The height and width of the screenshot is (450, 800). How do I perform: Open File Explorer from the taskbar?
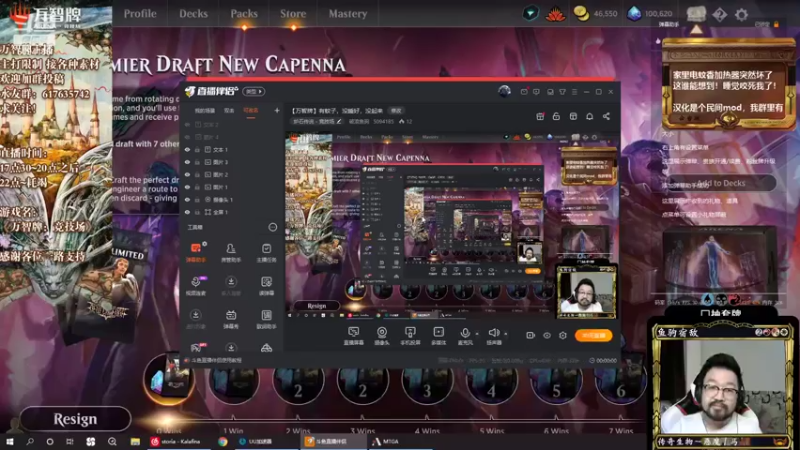pyautogui.click(x=135, y=441)
